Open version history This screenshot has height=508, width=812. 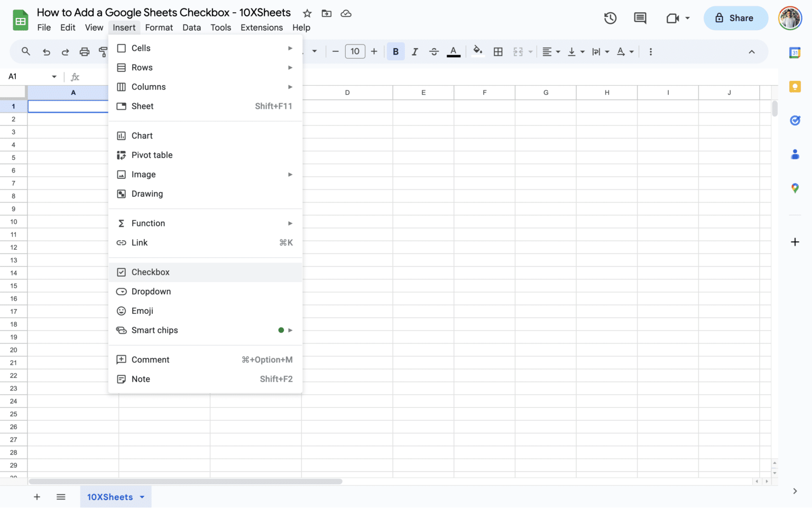point(610,17)
